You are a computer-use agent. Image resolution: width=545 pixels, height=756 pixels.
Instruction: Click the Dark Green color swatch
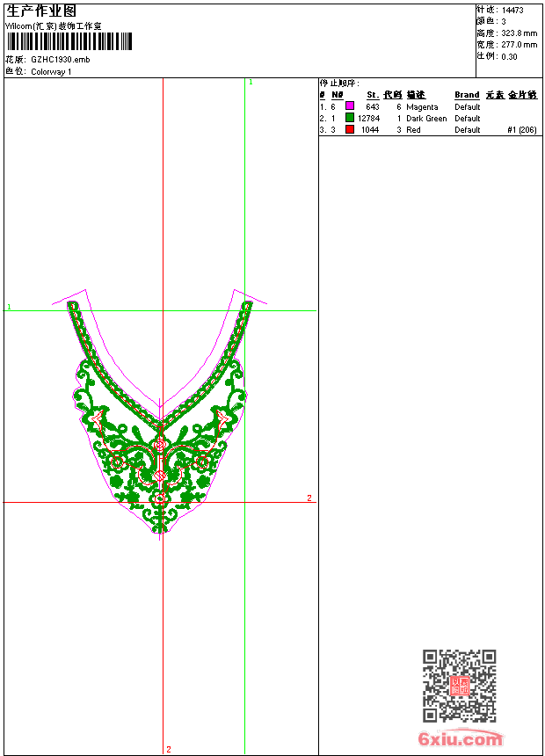click(x=349, y=118)
